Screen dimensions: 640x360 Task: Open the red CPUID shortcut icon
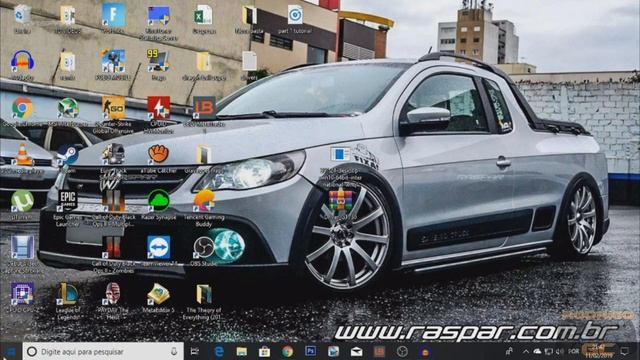[x=158, y=108]
